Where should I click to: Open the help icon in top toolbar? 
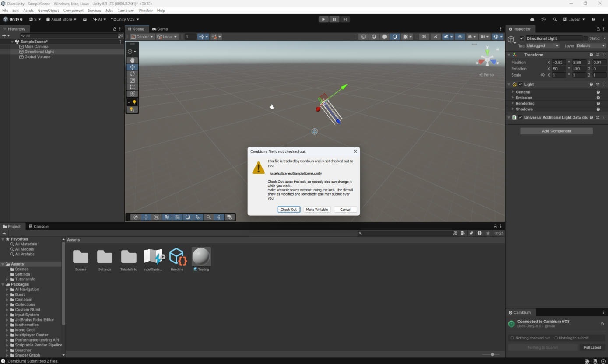[x=594, y=19]
